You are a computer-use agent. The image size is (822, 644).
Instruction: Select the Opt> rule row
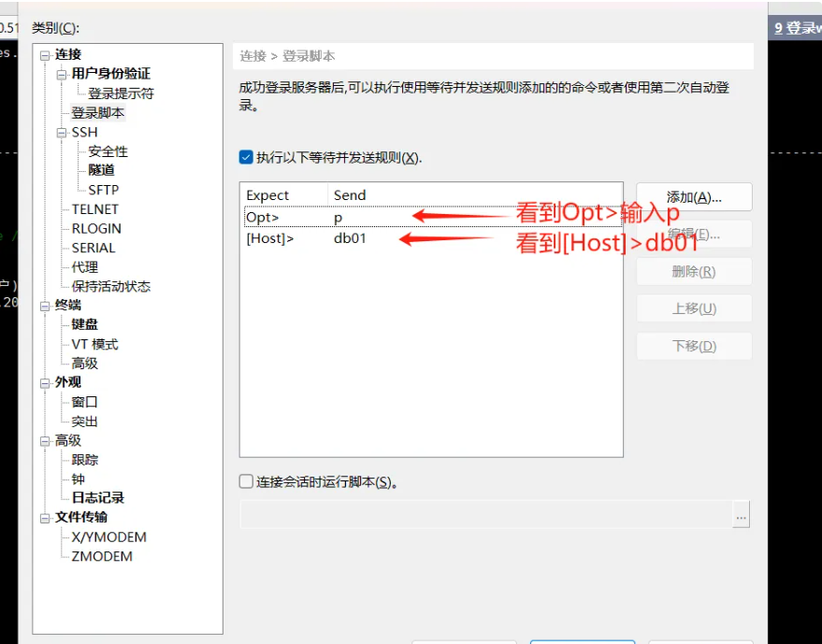[432, 217]
